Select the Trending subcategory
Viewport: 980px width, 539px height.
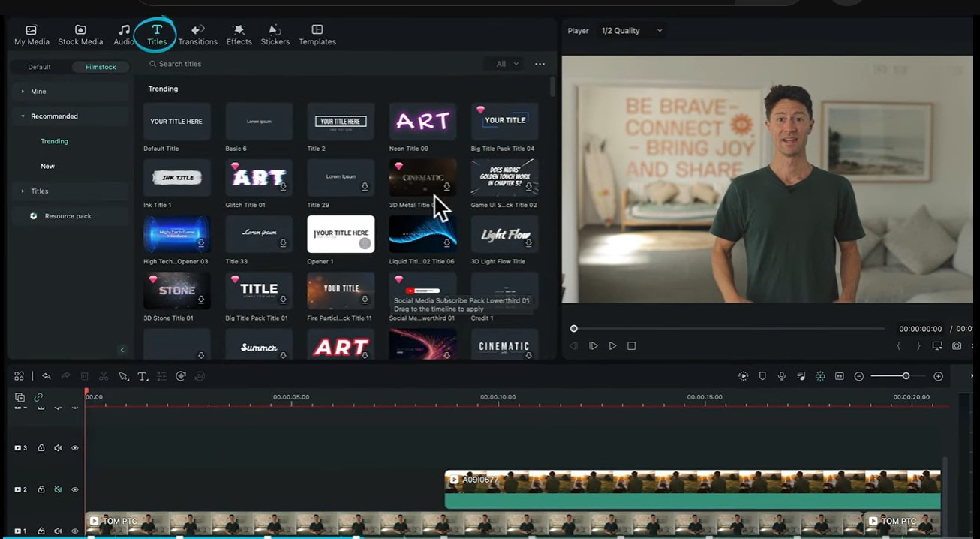click(54, 141)
